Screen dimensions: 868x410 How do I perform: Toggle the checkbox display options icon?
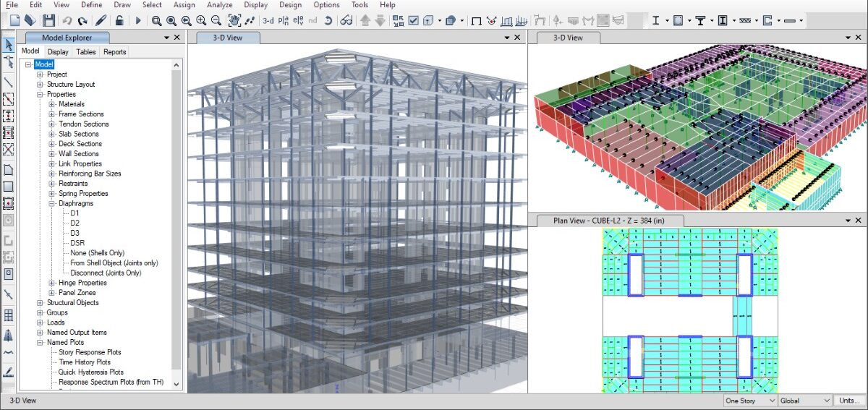(414, 20)
